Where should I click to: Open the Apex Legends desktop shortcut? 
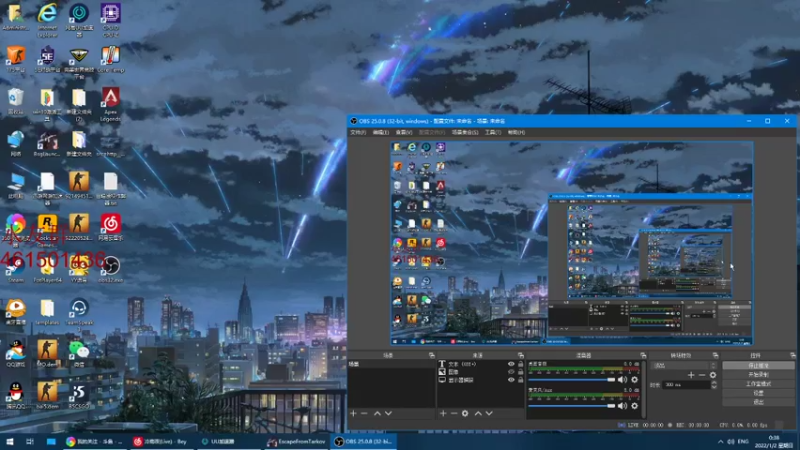click(111, 104)
